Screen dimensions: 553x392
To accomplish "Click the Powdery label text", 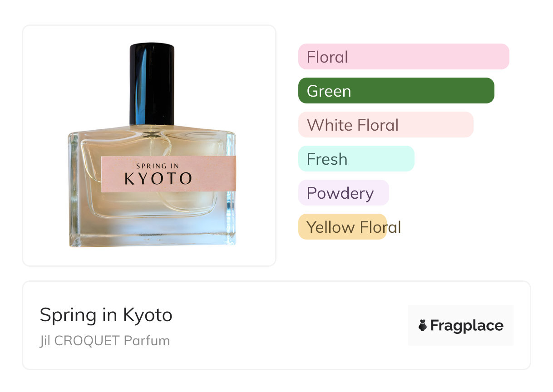I will pos(340,194).
